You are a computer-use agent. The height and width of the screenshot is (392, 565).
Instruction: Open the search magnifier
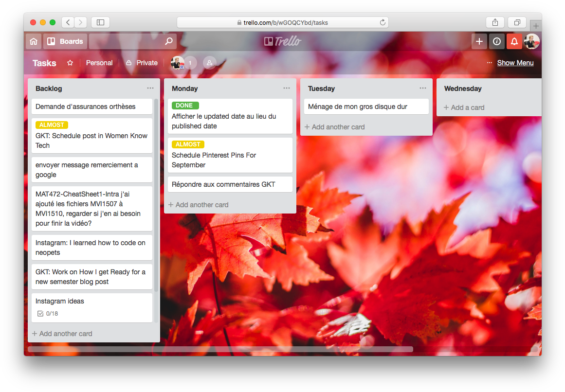[x=168, y=41]
